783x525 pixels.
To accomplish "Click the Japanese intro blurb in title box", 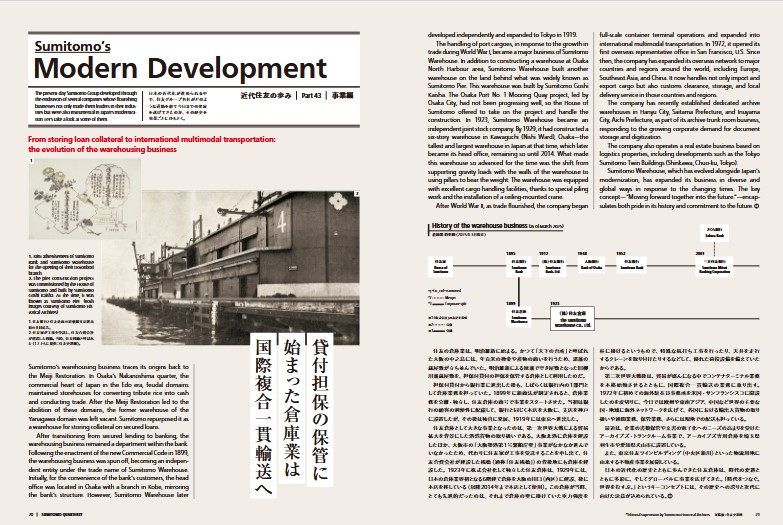I will click(178, 106).
